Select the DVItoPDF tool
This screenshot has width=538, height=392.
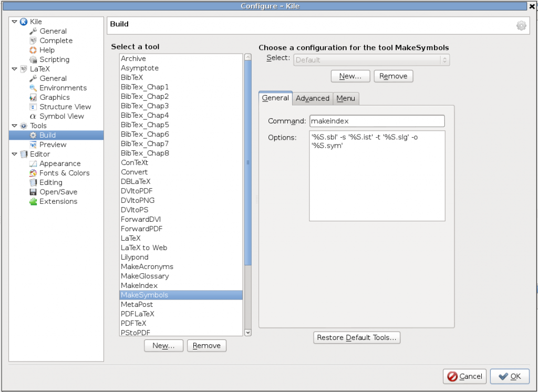pyautogui.click(x=181, y=191)
